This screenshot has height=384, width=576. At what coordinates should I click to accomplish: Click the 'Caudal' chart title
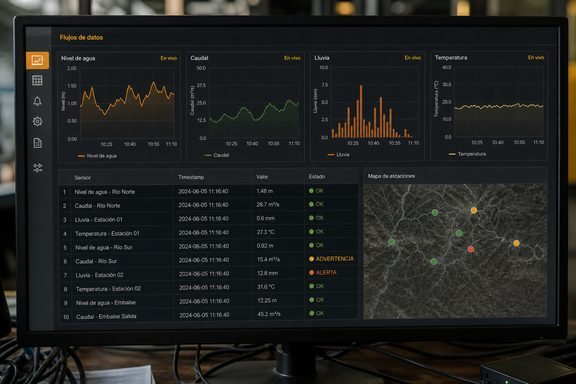tap(199, 58)
